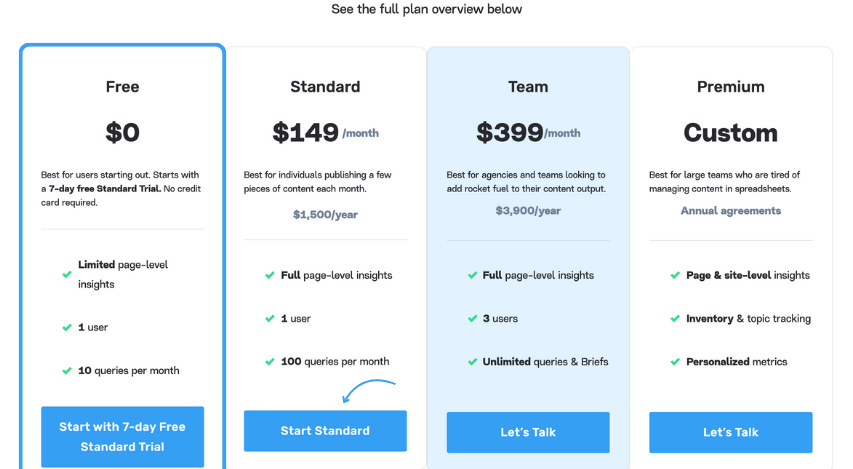The height and width of the screenshot is (469, 853).
Task: Click checkmark next to Page & site-level insights
Action: pos(675,275)
